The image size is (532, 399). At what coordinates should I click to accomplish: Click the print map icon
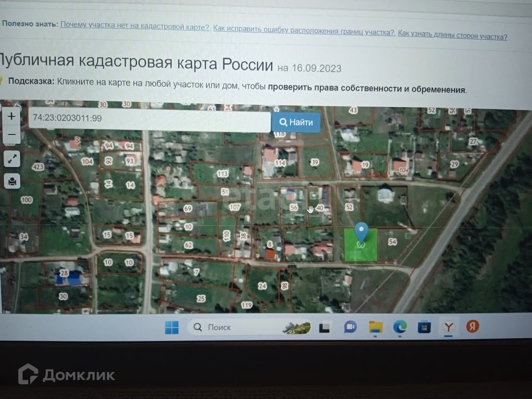pyautogui.click(x=12, y=181)
